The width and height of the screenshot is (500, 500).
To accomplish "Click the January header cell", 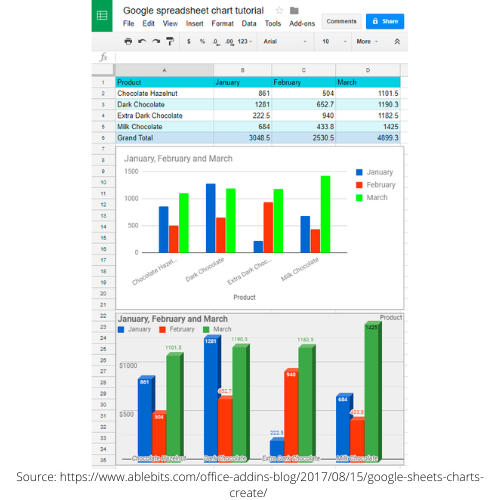I will (x=242, y=82).
